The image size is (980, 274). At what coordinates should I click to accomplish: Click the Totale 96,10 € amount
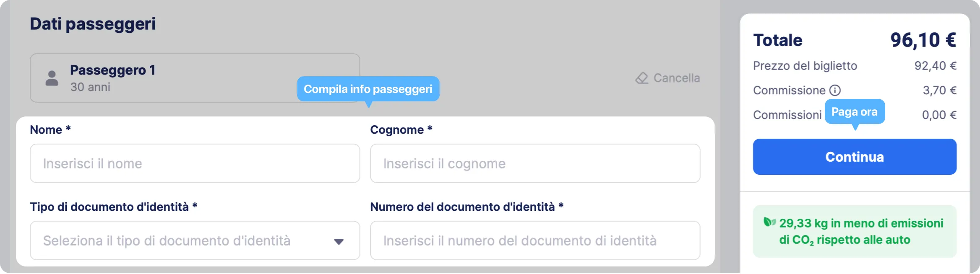coord(923,40)
